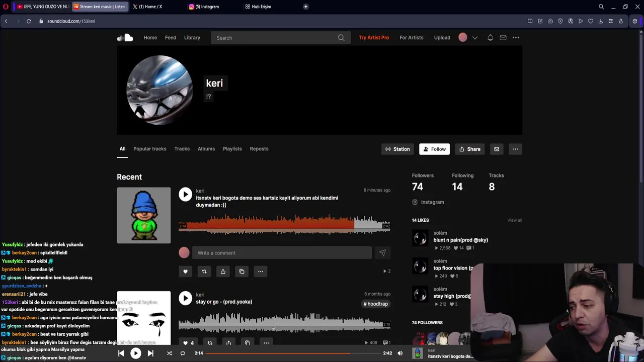The width and height of the screenshot is (644, 362).
Task: Reload page in browser toolbar
Action: [x=29, y=21]
